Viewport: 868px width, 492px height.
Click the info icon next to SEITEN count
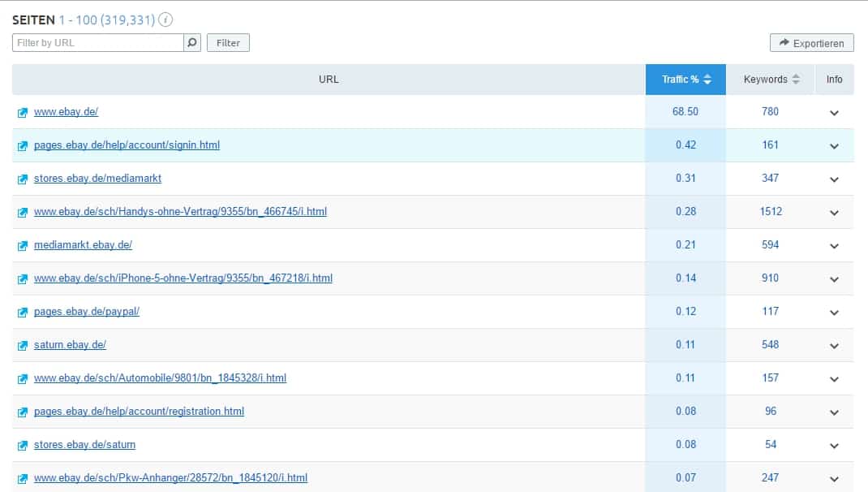coord(165,20)
